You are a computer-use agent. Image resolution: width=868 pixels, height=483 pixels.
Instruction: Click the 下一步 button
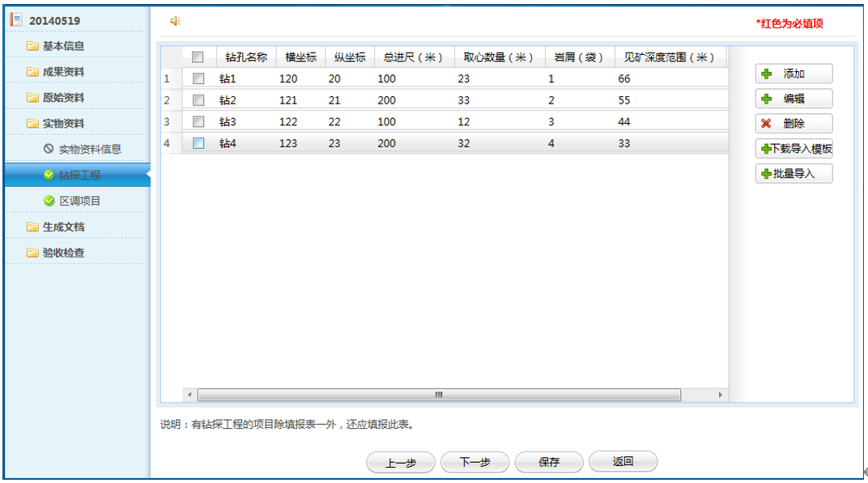pos(474,462)
